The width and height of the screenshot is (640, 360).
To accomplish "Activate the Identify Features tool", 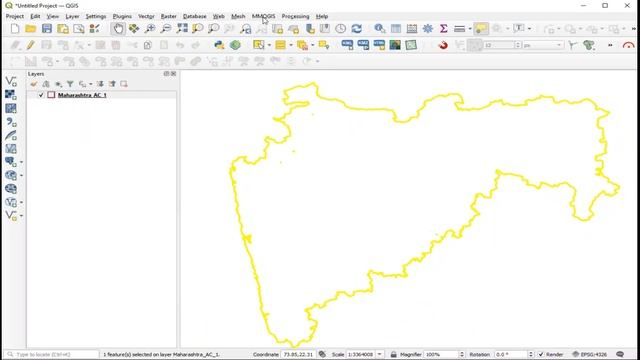I will pos(380,29).
